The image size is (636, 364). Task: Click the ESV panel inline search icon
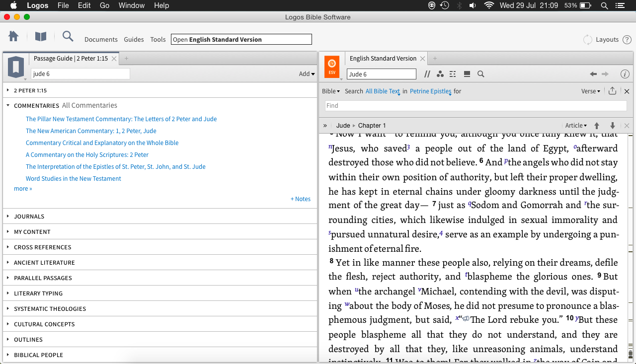(480, 74)
